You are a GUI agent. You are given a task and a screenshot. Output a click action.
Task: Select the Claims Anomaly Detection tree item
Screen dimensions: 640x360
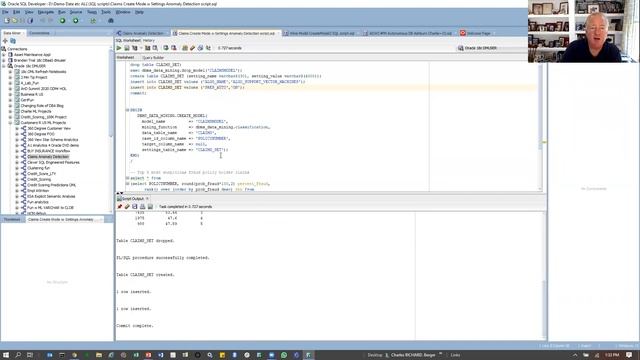tap(48, 157)
